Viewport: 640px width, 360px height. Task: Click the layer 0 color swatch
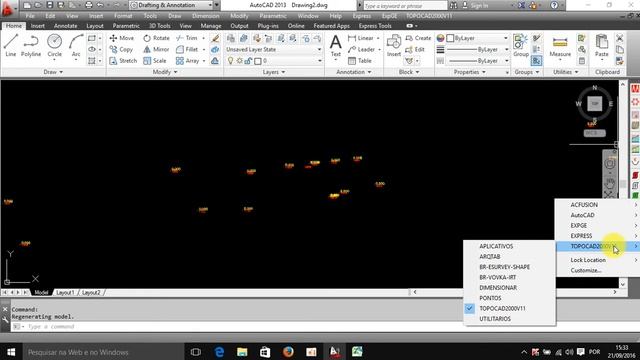[258, 61]
